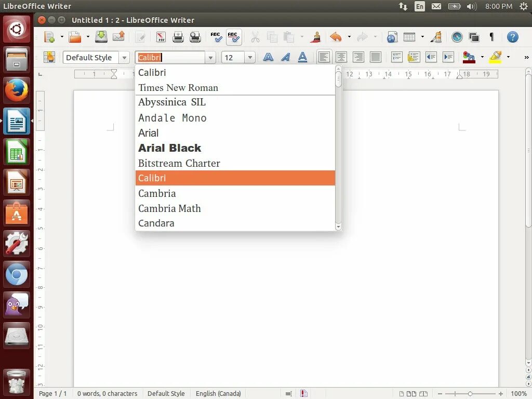This screenshot has width=532, height=399.
Task: Expand Open recent files dropdown arrow
Action: 87,37
